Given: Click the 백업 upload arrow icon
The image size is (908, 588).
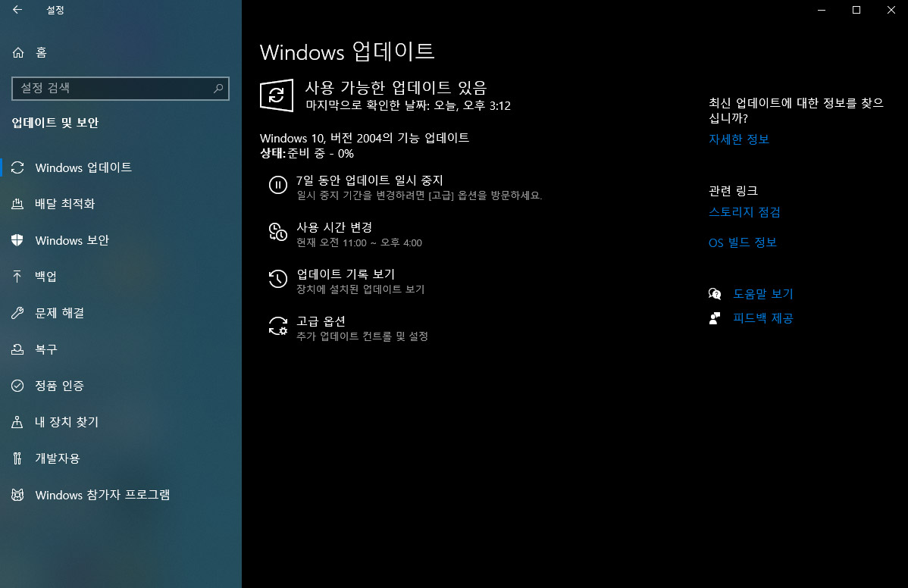Looking at the screenshot, I should pyautogui.click(x=17, y=277).
